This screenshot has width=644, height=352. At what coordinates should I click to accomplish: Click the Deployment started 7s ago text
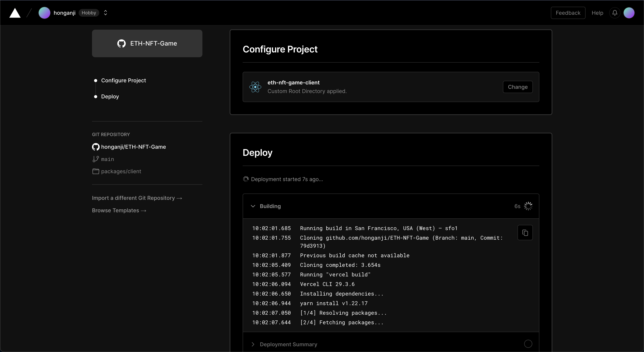pos(287,179)
